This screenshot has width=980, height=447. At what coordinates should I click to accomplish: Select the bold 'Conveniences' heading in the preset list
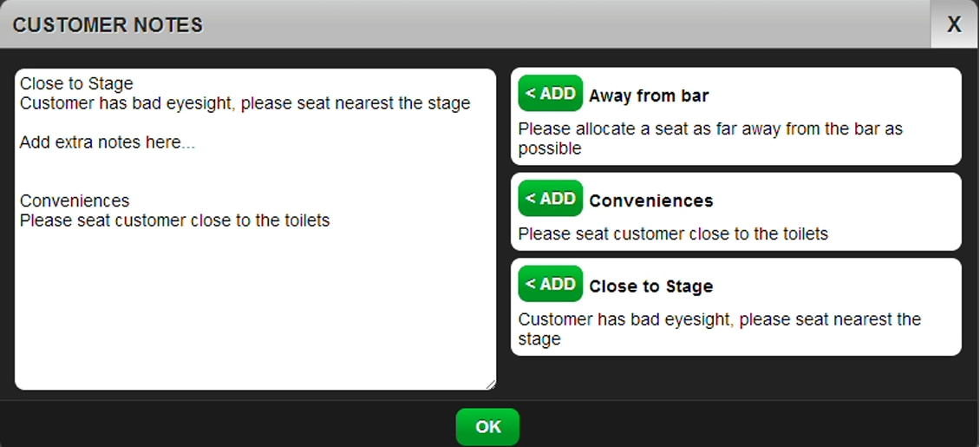[x=650, y=200]
